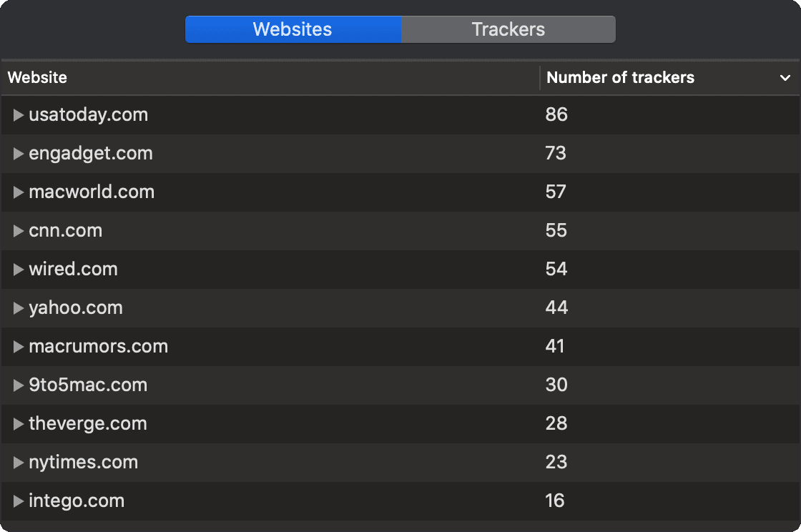801x532 pixels.
Task: Select the usatoday.com website name
Action: coord(88,115)
